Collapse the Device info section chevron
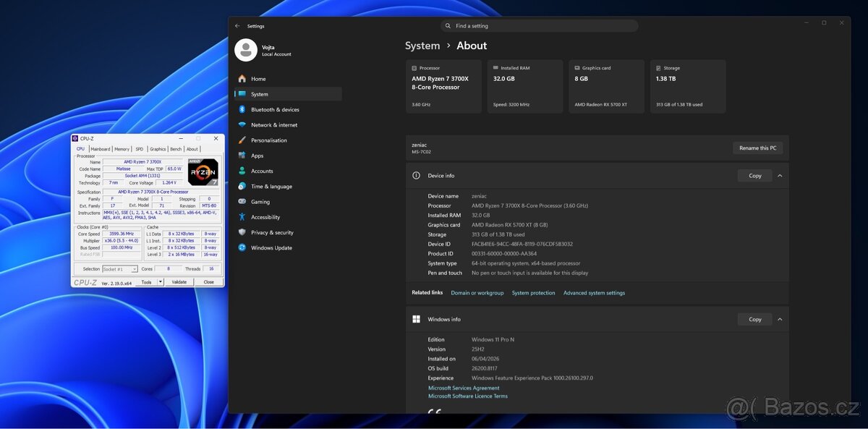Viewport: 868px width, 429px height. click(779, 175)
